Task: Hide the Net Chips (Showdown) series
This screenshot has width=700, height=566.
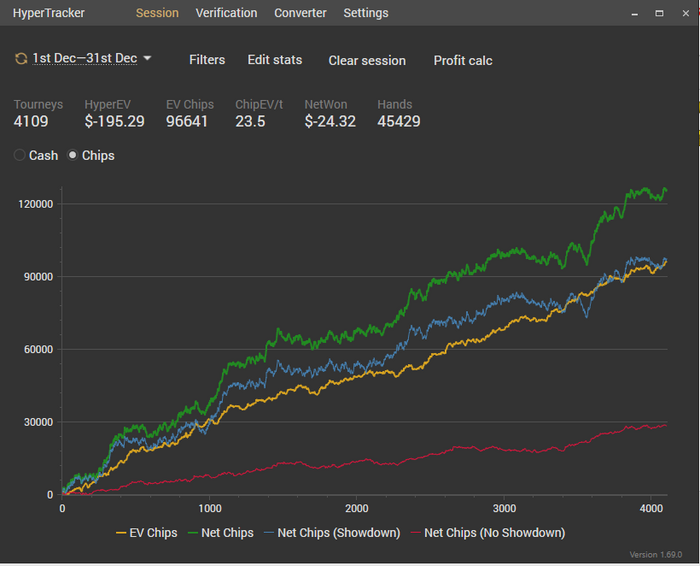Action: pyautogui.click(x=333, y=533)
